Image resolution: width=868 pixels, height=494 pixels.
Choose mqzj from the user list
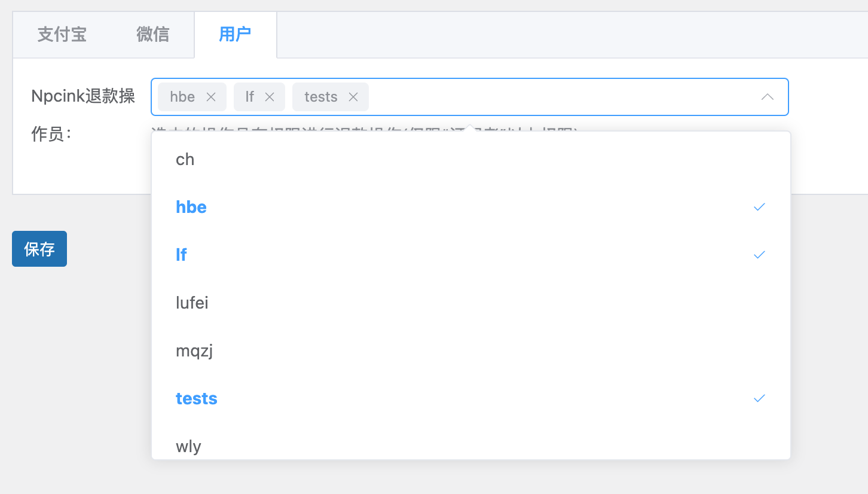(194, 350)
